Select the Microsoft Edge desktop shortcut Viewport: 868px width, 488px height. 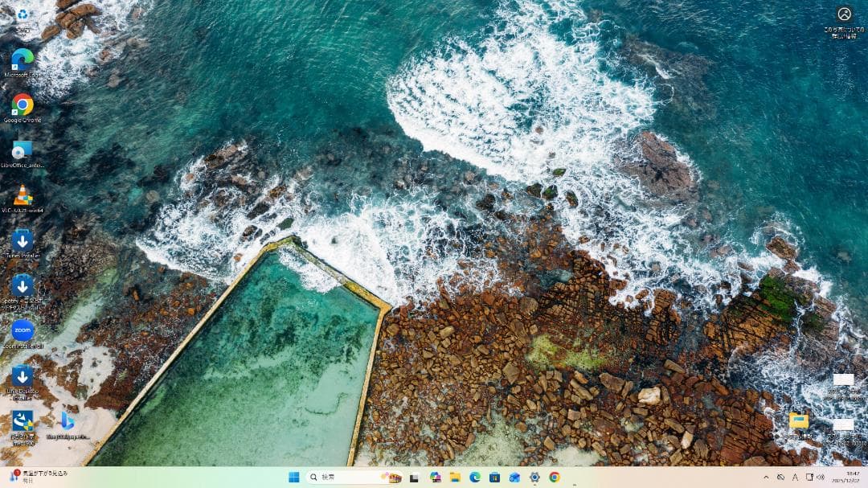pos(23,59)
